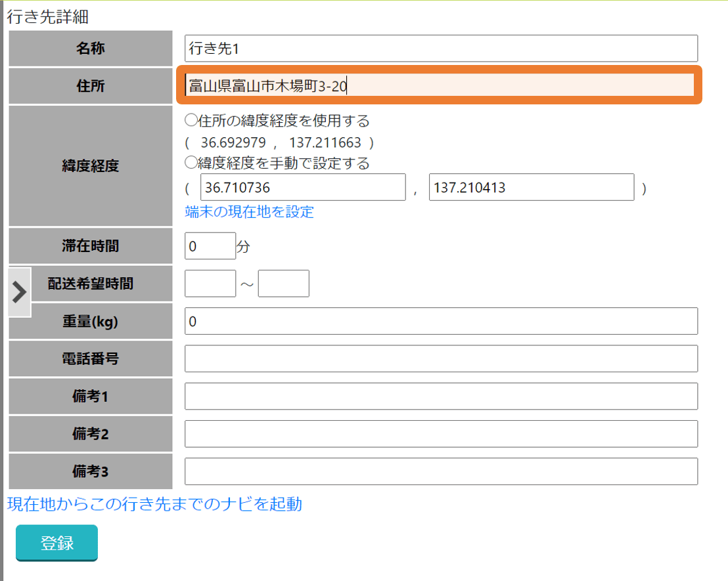Open 現在地からこの行き先までのナビを起動 link
The image size is (728, 581).
[x=154, y=504]
